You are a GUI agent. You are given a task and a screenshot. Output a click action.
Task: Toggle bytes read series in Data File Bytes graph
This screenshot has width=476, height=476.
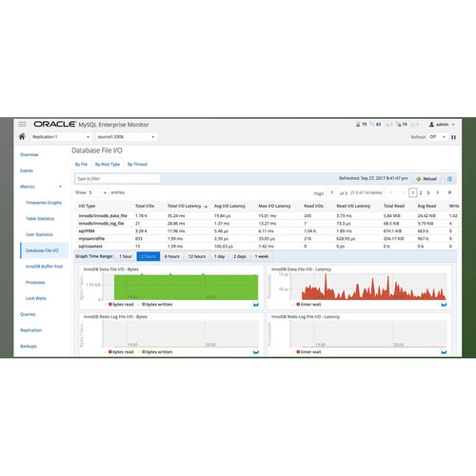tap(121, 305)
